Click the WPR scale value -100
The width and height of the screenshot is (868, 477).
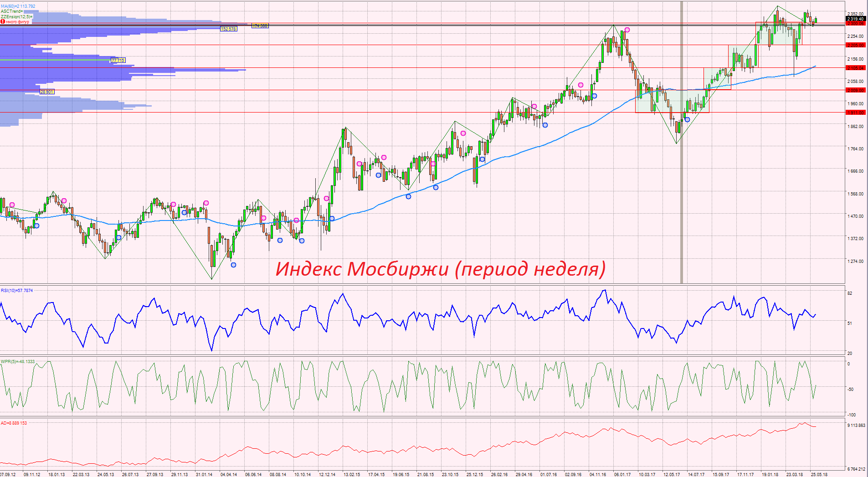pyautogui.click(x=852, y=415)
